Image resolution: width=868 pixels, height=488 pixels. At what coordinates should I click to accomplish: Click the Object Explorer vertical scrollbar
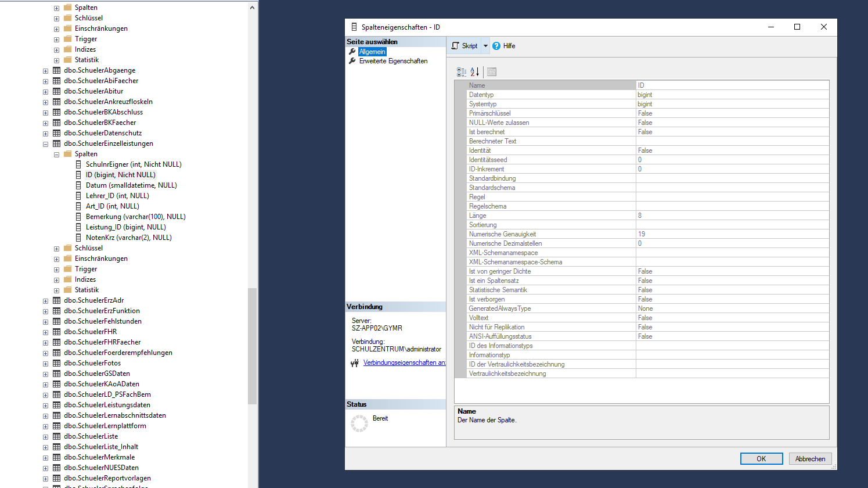252,174
